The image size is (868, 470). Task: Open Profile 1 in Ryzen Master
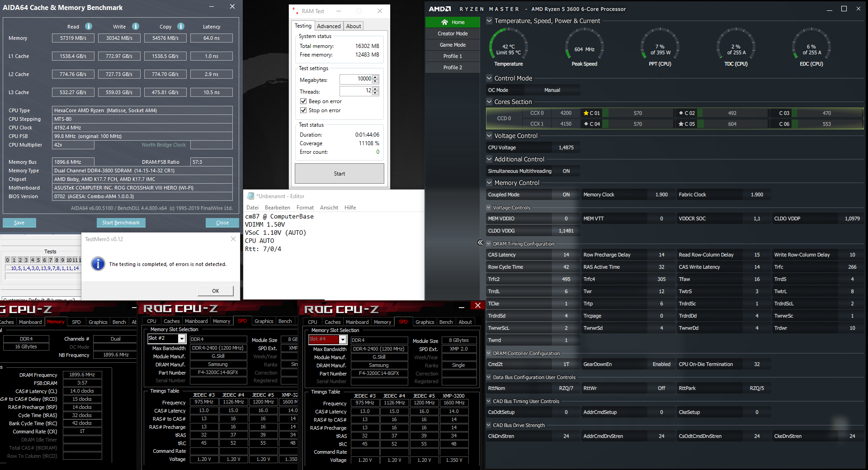[x=453, y=56]
